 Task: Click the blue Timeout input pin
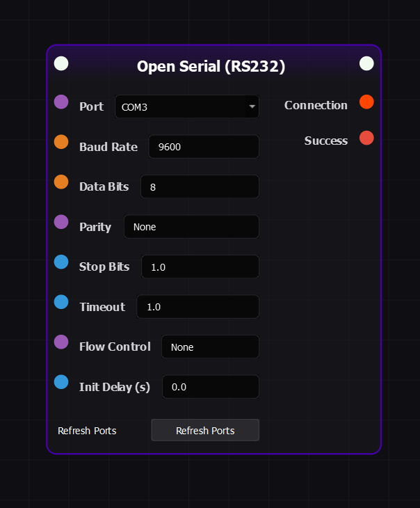pyautogui.click(x=61, y=302)
